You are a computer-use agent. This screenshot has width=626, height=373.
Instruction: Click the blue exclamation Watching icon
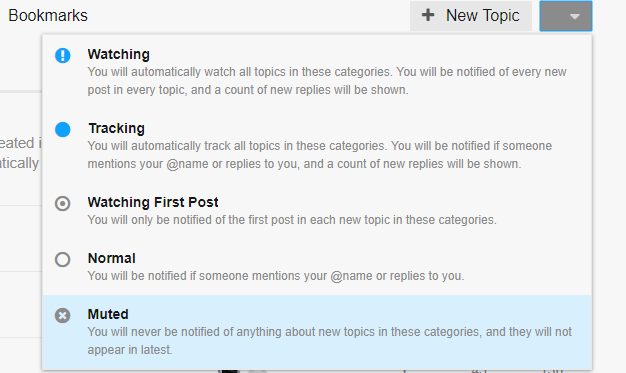click(63, 55)
